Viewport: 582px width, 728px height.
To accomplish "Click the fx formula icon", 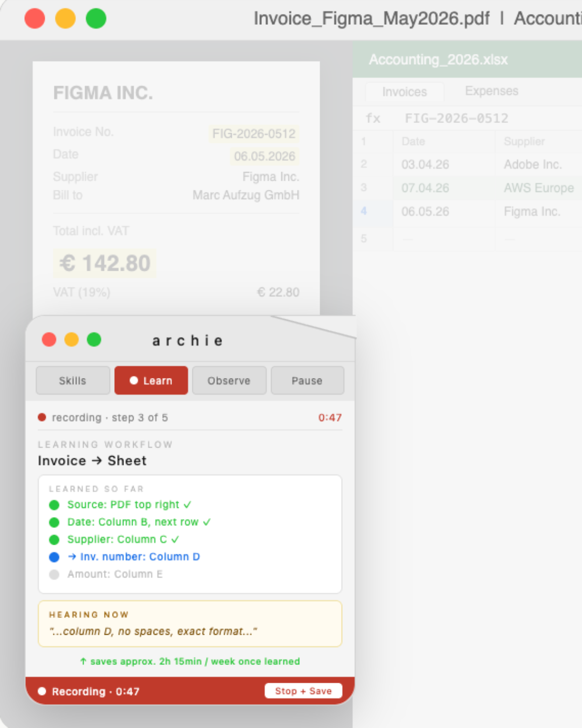I will [x=373, y=118].
